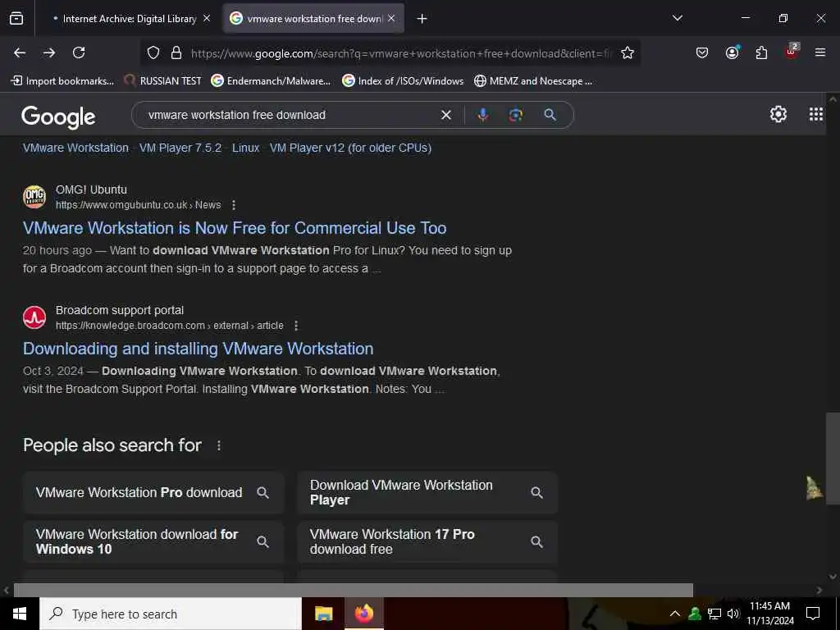Close the vmware workstation search tab
The height and width of the screenshot is (630, 840).
[x=391, y=19]
